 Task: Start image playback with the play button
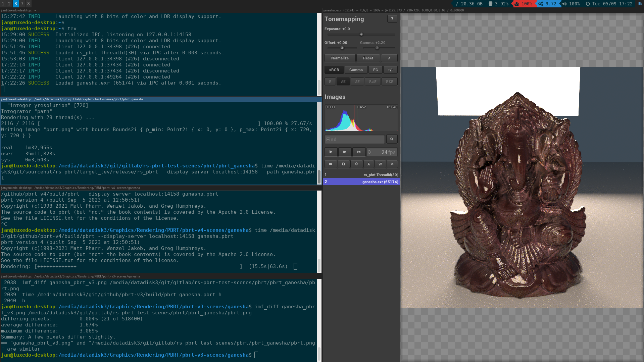331,152
